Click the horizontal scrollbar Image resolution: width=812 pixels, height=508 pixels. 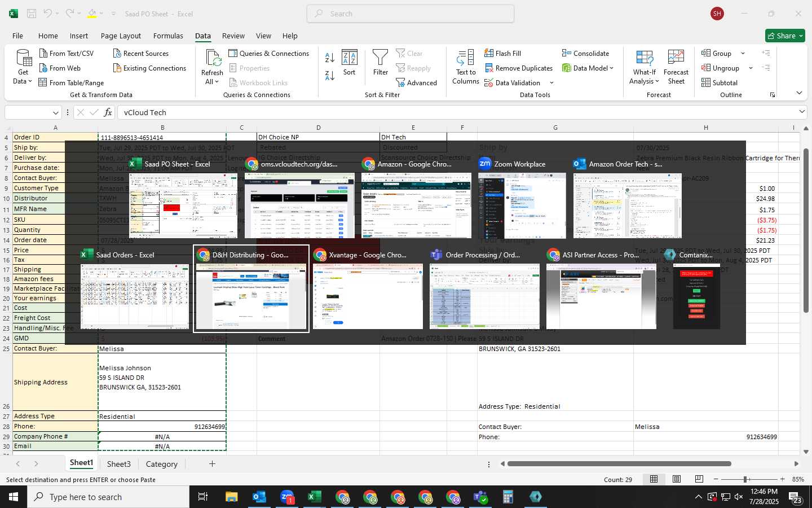click(x=619, y=464)
